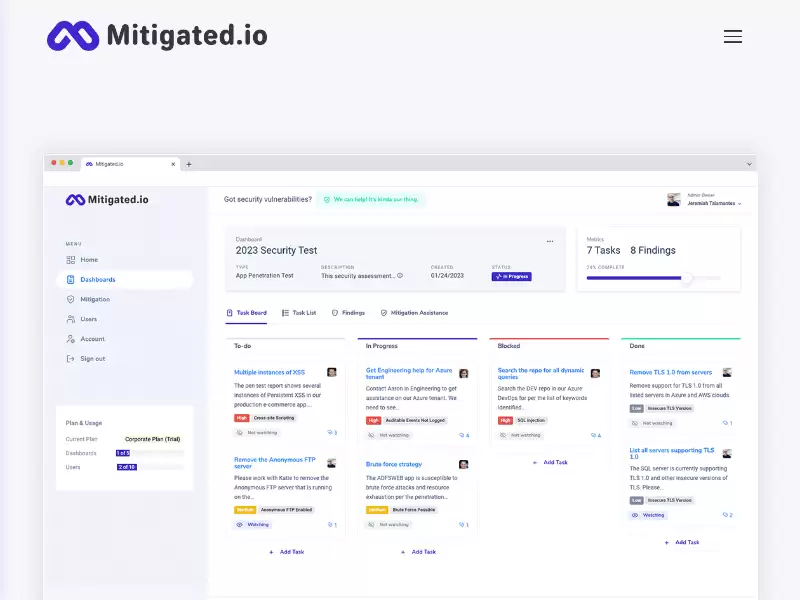Toggle watching on Search the repo card

[520, 435]
